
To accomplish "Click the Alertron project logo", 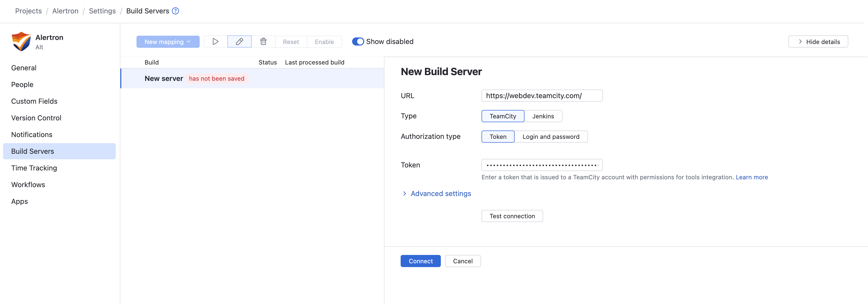I will click(x=21, y=41).
